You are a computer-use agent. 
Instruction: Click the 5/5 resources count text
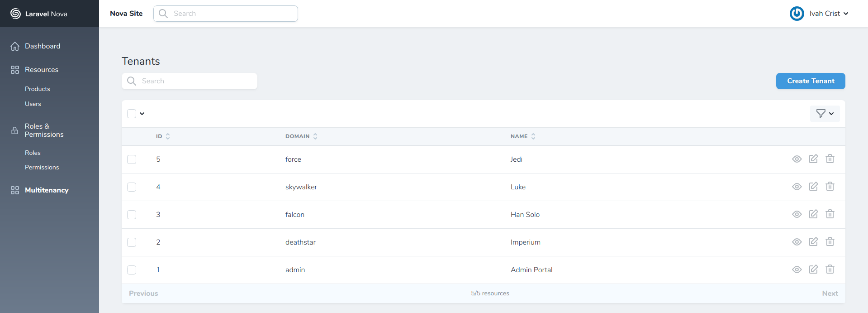click(x=490, y=294)
